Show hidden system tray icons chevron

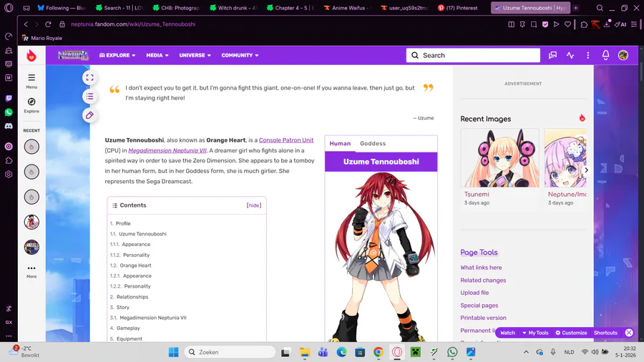[x=526, y=352]
